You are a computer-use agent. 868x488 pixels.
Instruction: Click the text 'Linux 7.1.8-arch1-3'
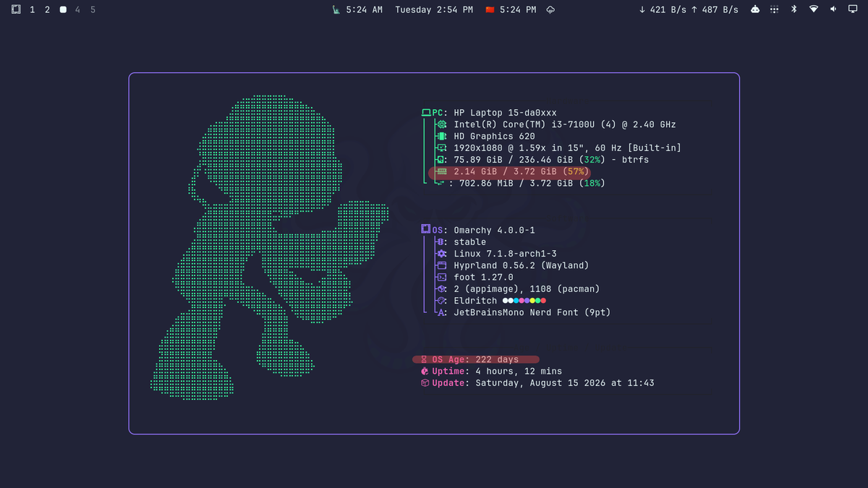(x=506, y=254)
